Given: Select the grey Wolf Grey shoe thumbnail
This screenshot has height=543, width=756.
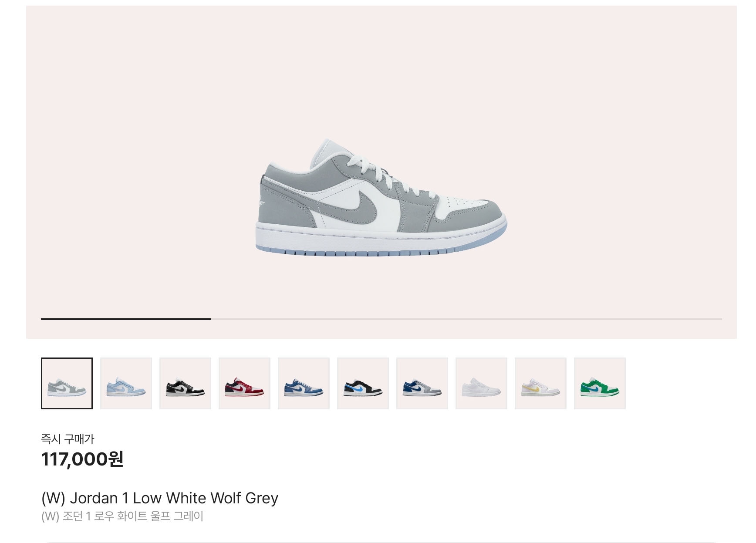Looking at the screenshot, I should click(x=67, y=383).
